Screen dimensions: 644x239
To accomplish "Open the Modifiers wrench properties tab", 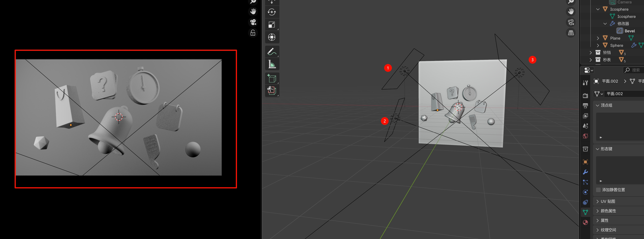I will [x=585, y=172].
